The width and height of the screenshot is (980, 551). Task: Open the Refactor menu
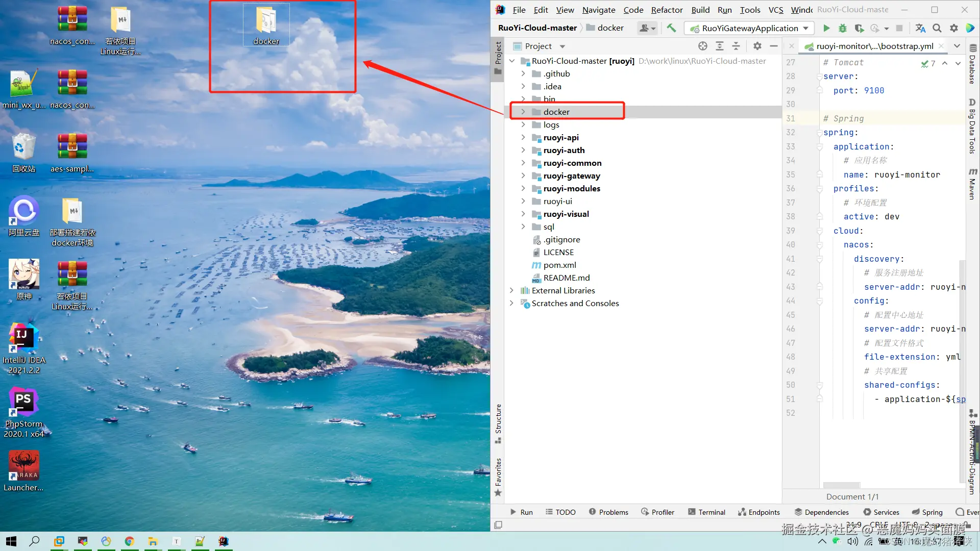click(x=666, y=10)
